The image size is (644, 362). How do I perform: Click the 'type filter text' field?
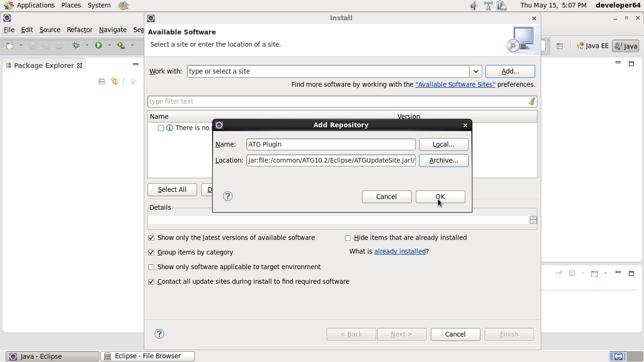point(338,101)
